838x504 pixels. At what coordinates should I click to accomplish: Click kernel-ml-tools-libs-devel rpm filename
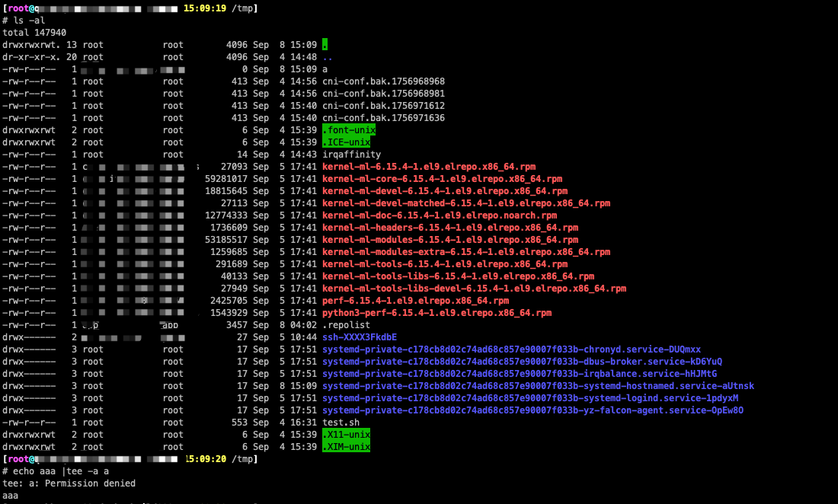click(474, 289)
